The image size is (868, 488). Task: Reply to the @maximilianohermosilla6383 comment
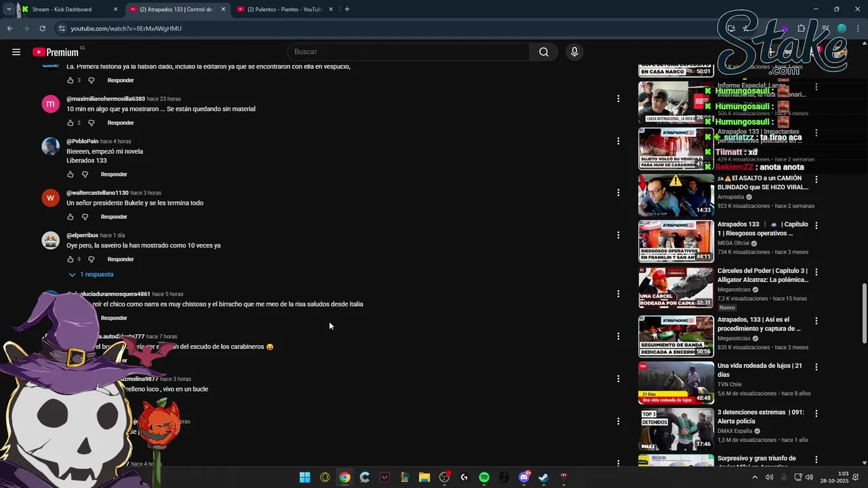[x=121, y=123]
